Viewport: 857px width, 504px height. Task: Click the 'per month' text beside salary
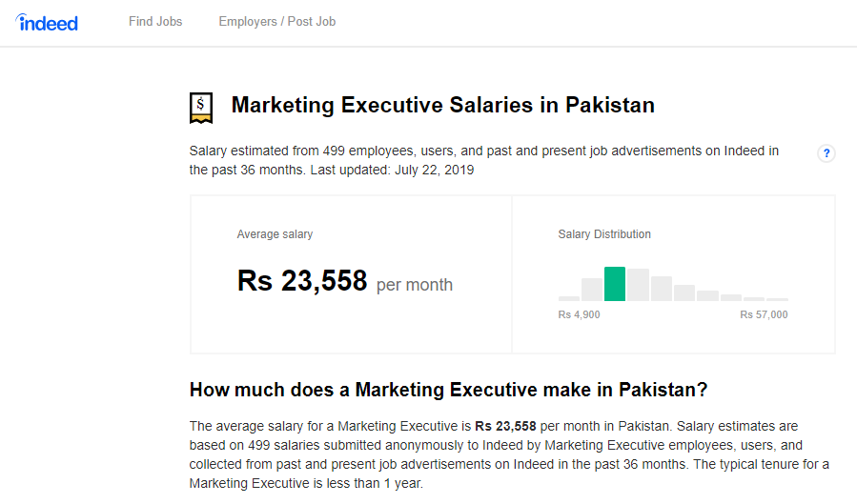[415, 285]
